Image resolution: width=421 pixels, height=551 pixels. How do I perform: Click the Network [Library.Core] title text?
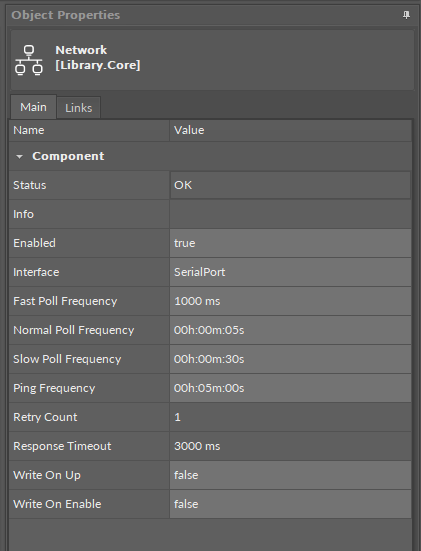click(x=98, y=58)
